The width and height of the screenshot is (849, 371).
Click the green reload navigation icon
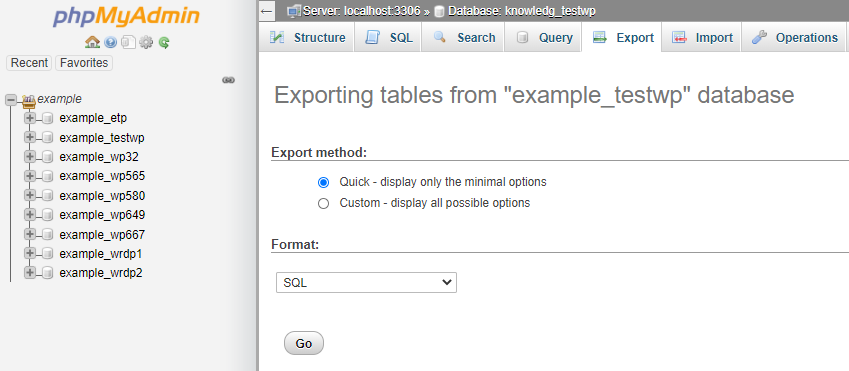[x=164, y=42]
